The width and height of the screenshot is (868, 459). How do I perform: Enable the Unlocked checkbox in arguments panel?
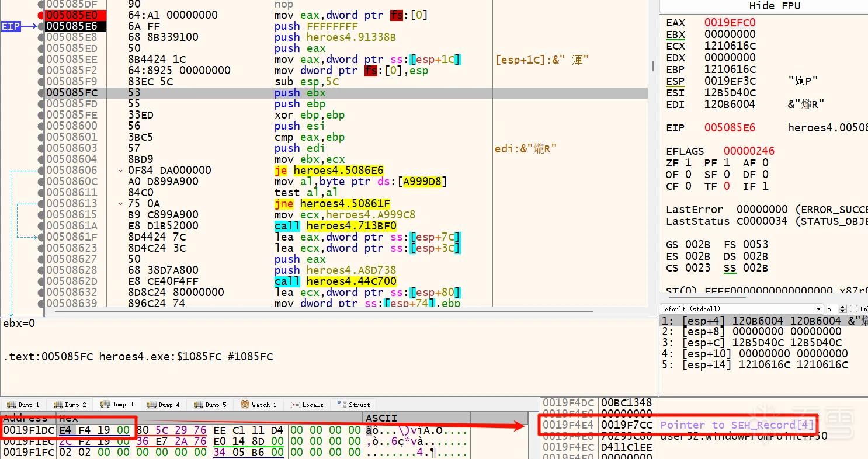click(853, 309)
